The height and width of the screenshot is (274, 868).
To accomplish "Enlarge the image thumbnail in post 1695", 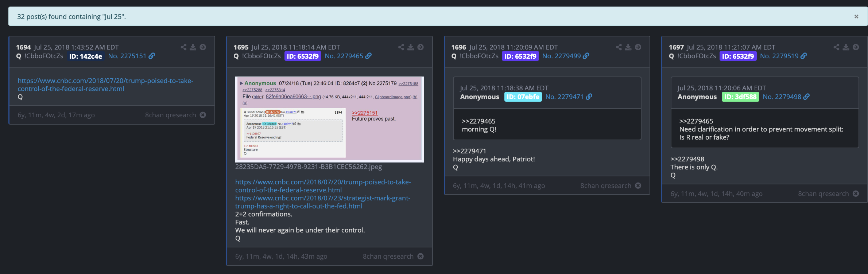I will coord(329,119).
